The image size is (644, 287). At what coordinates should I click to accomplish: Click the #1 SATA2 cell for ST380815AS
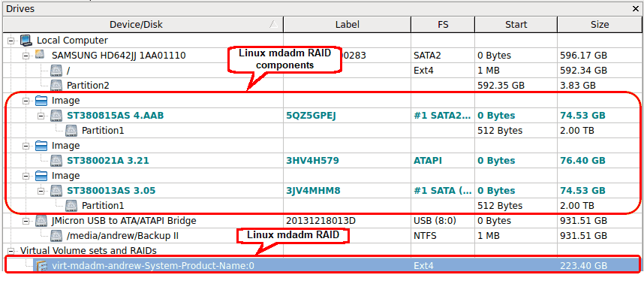pos(442,116)
